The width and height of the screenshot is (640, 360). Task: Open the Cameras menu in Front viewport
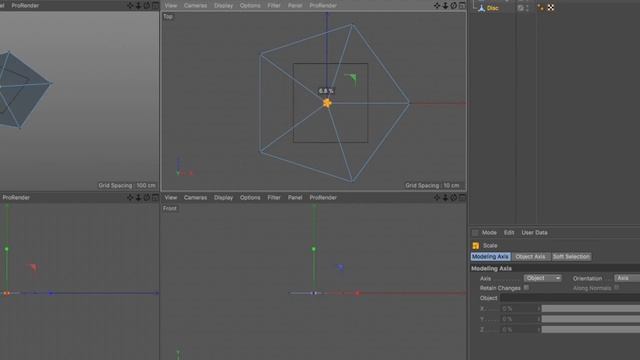[195, 198]
